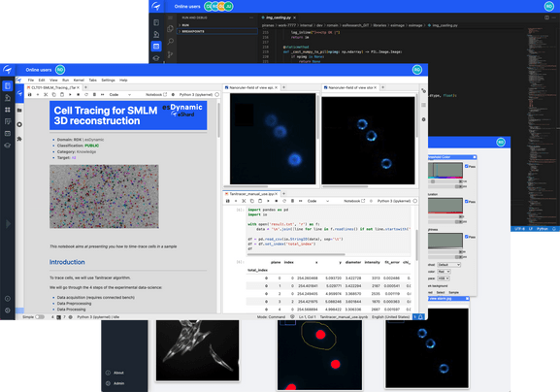Image resolution: width=560 pixels, height=392 pixels.
Task: Restart kernel in CLT01 notebook toolbar
Action: pyautogui.click(x=86, y=95)
